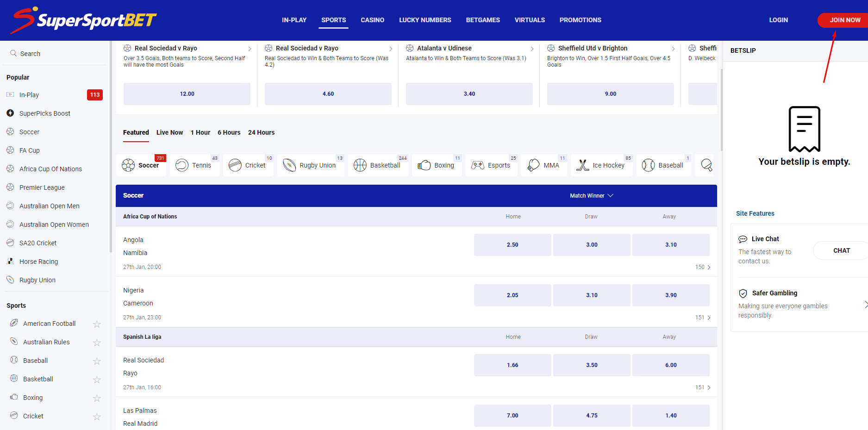868x430 pixels.
Task: Open Atalanta v Udinese boost card arrow
Action: [x=532, y=49]
